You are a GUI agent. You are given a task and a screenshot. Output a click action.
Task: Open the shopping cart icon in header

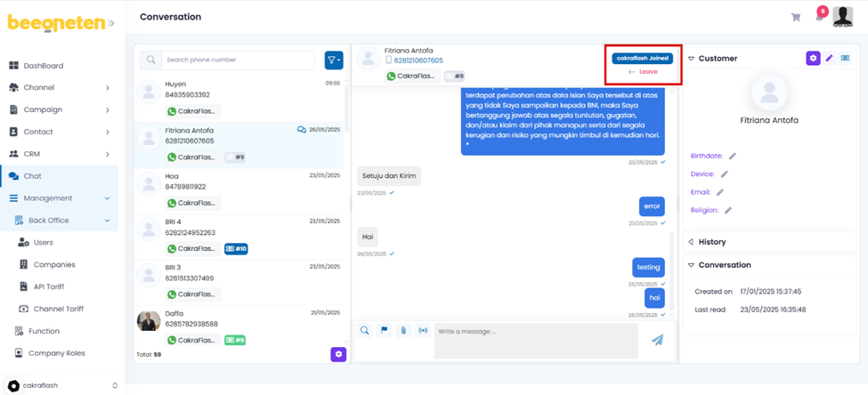point(796,17)
